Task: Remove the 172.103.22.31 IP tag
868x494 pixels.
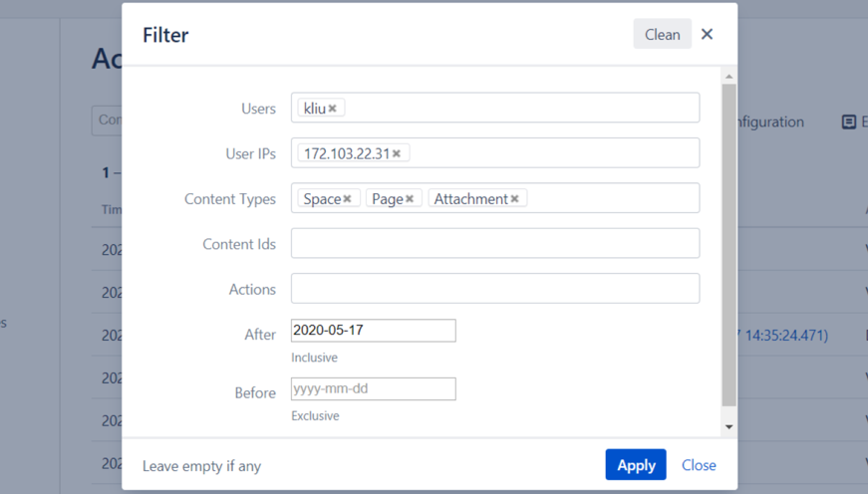Action: (397, 153)
